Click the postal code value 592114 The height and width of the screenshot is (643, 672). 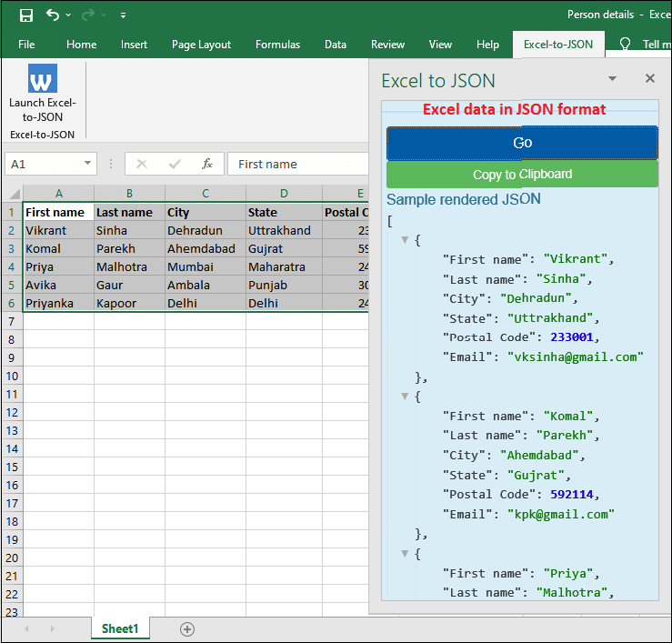tap(572, 494)
